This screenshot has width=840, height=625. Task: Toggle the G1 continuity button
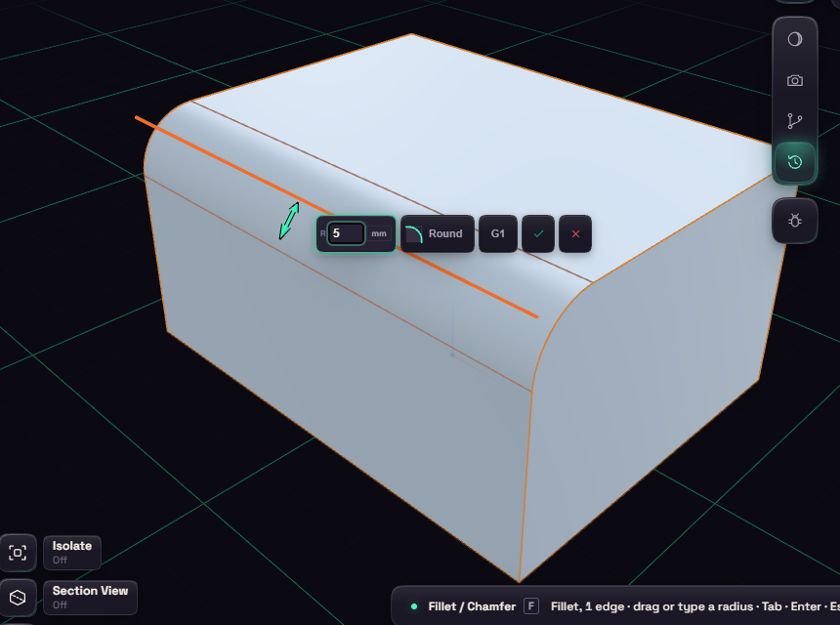click(498, 233)
